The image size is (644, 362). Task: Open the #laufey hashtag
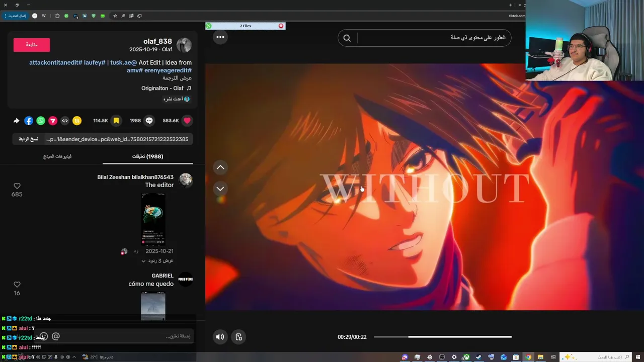pos(95,63)
